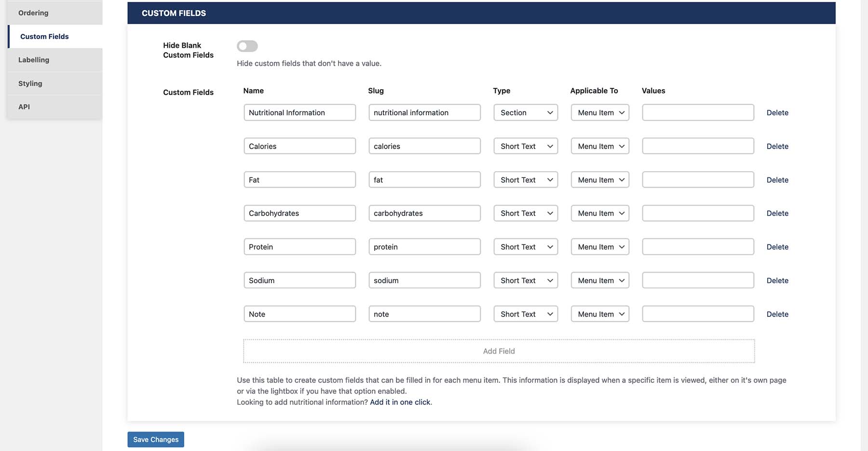Click the Values input for Fat
Viewport: 868px width, 451px height.
pos(697,179)
